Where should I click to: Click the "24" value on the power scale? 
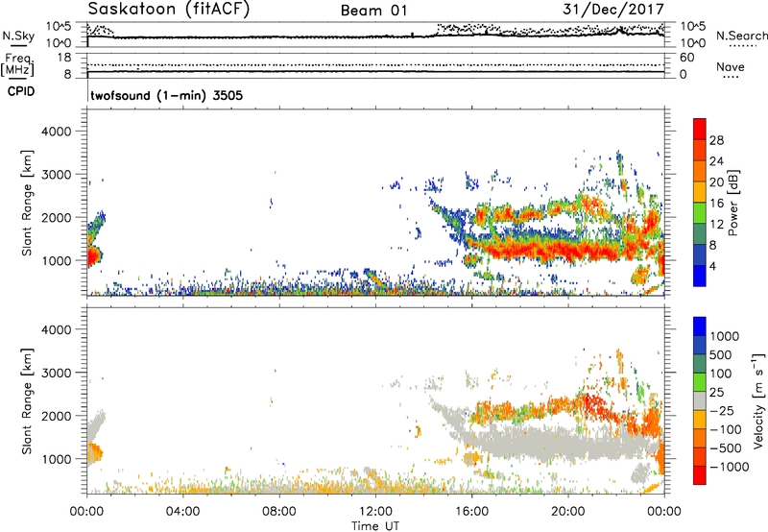click(716, 161)
